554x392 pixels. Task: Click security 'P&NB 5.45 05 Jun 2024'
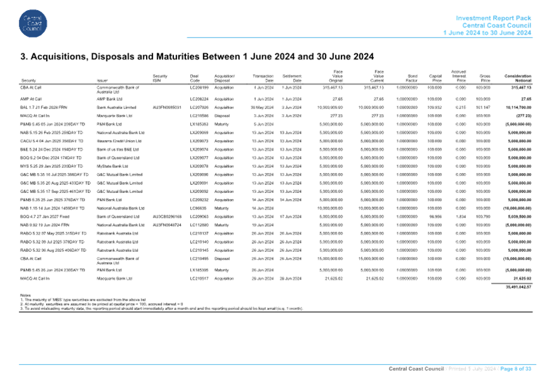[53, 124]
